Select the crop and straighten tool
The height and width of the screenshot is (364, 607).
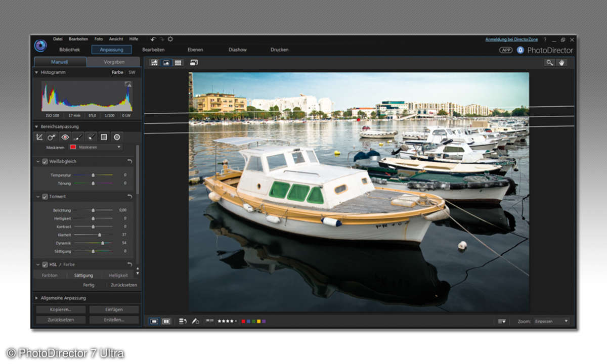[x=39, y=137]
